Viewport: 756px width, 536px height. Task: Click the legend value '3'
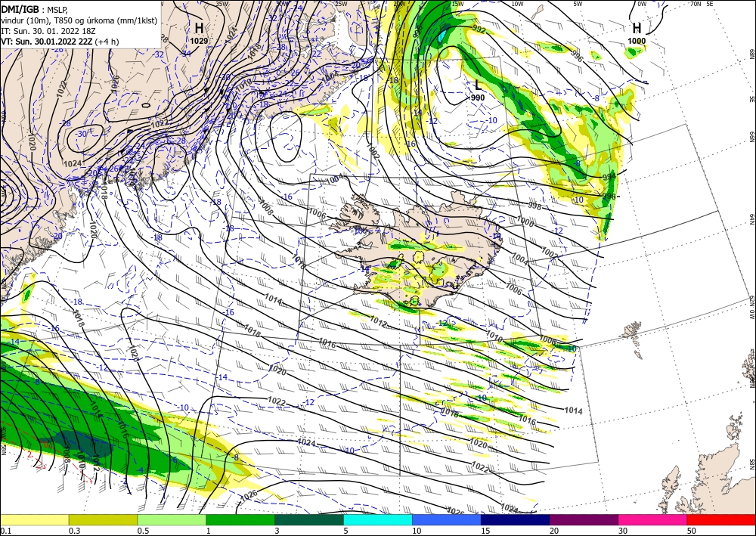(x=277, y=531)
